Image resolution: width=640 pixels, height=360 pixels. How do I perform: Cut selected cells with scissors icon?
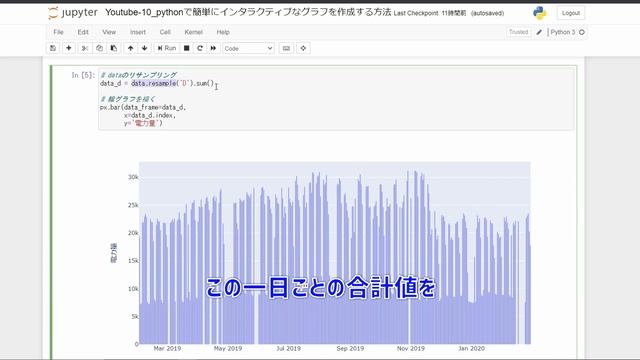coord(84,48)
